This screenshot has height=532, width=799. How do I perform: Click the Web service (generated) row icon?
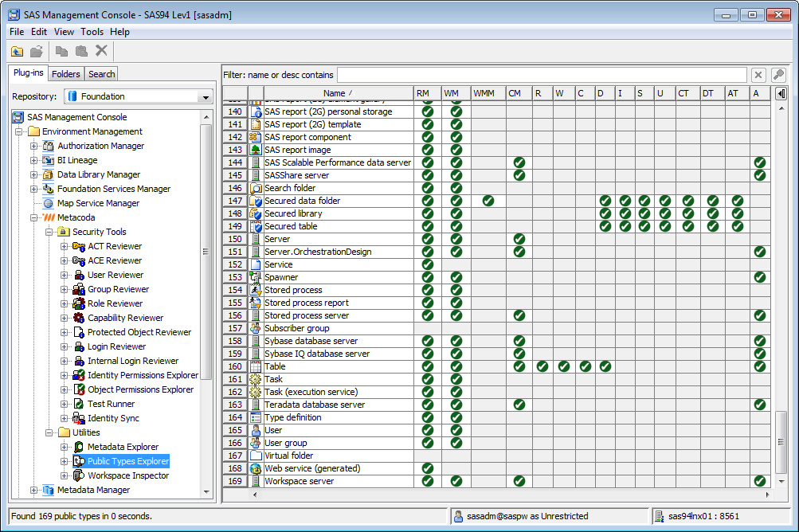[255, 468]
